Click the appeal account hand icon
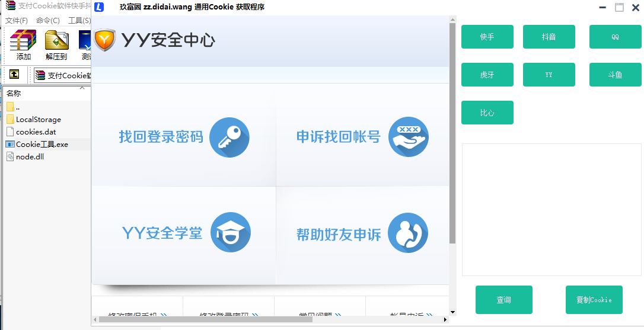Image resolution: width=644 pixels, height=330 pixels. click(408, 137)
